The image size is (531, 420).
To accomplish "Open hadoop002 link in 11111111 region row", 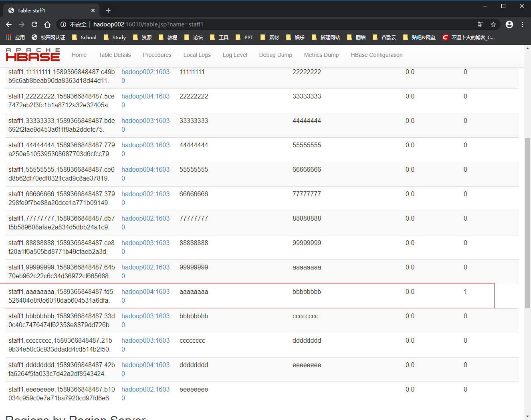I will [x=145, y=76].
